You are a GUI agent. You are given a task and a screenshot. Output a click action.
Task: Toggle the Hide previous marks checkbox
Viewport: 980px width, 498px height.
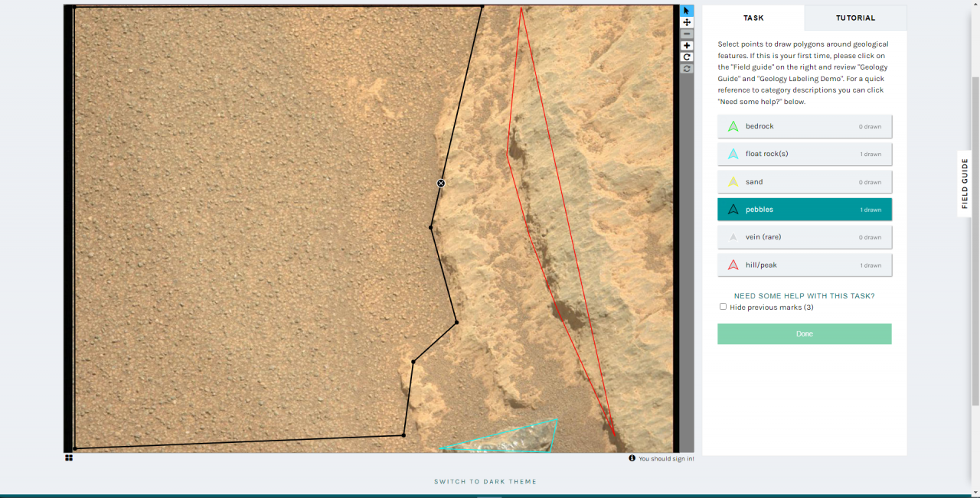point(723,307)
